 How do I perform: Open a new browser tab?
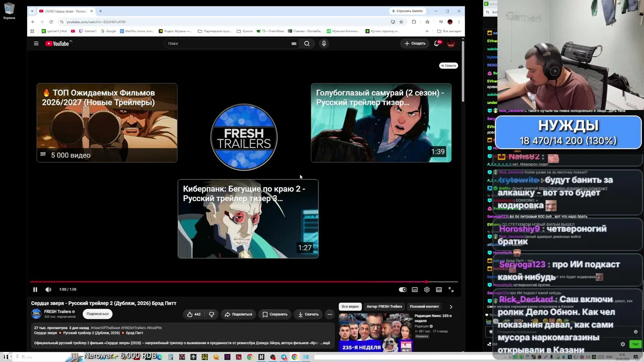click(x=101, y=11)
